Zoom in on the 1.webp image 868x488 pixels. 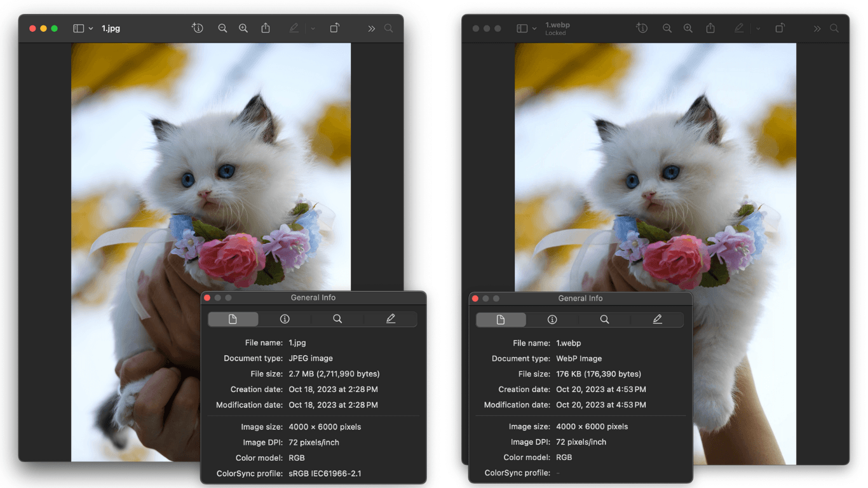688,28
